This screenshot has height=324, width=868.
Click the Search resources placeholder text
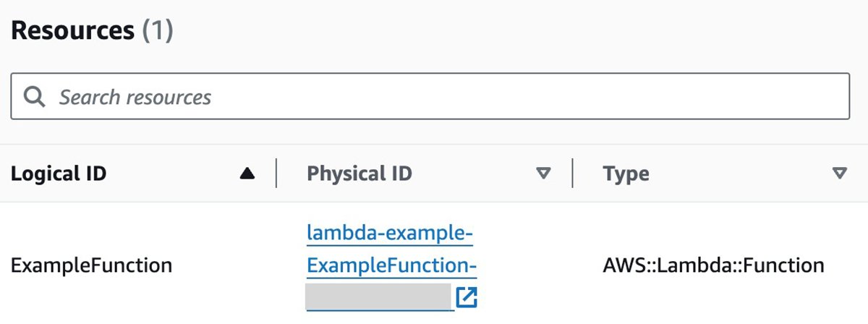pyautogui.click(x=135, y=97)
